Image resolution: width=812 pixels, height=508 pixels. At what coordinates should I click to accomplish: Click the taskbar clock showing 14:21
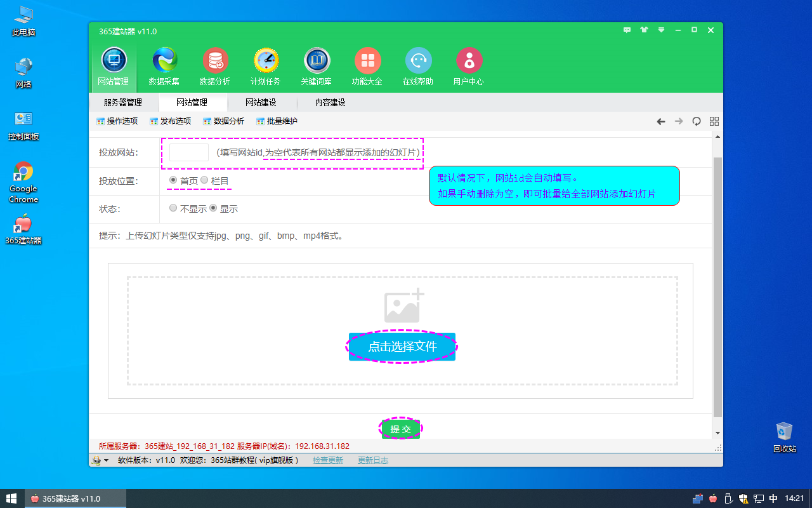(x=795, y=498)
